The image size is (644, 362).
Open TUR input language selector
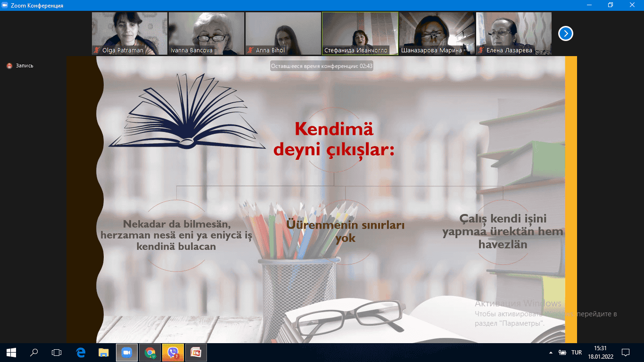pyautogui.click(x=577, y=353)
